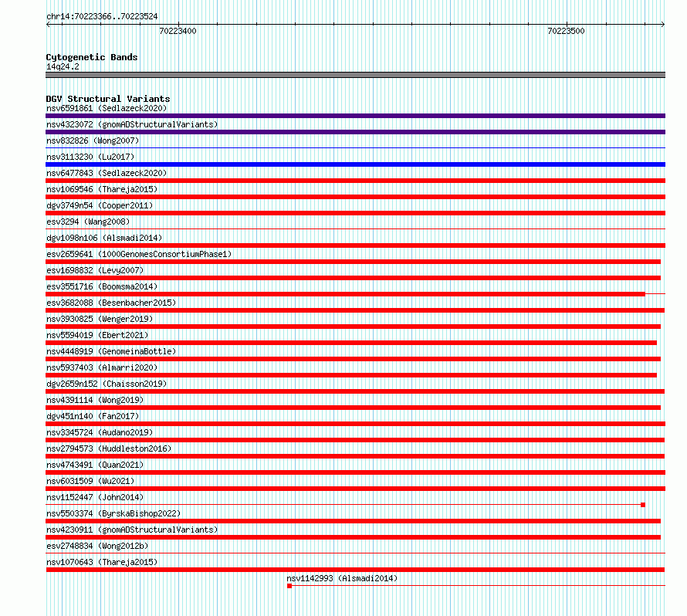Click the Cytogenetic Bands track title
Viewport: 687px width, 616px height.
[x=92, y=57]
